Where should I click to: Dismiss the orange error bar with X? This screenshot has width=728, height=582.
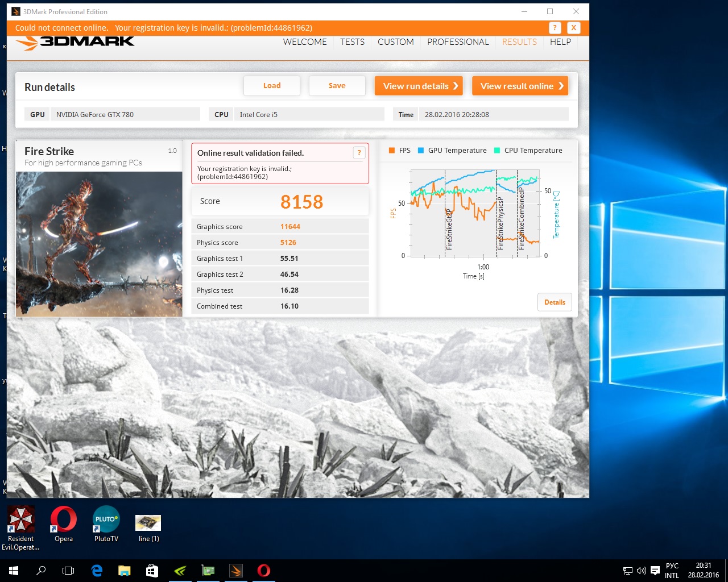click(x=573, y=27)
